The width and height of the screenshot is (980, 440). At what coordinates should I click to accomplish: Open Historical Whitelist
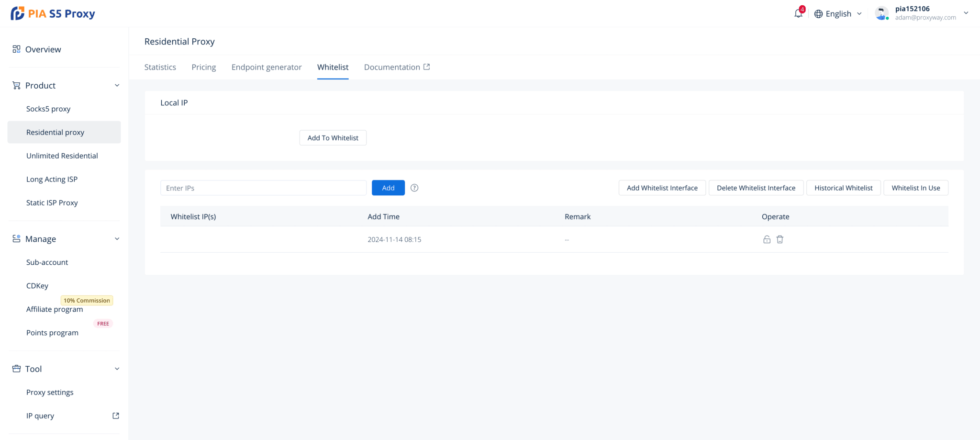point(843,188)
